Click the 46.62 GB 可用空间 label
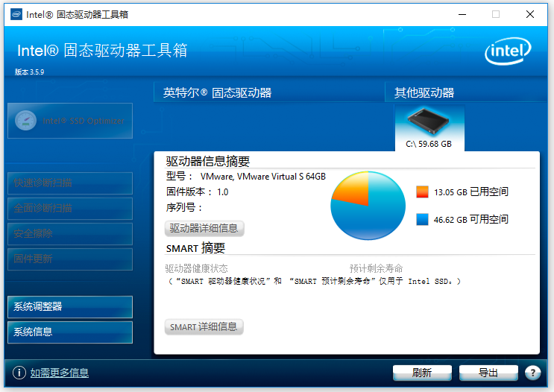The height and width of the screenshot is (392, 554). [471, 219]
